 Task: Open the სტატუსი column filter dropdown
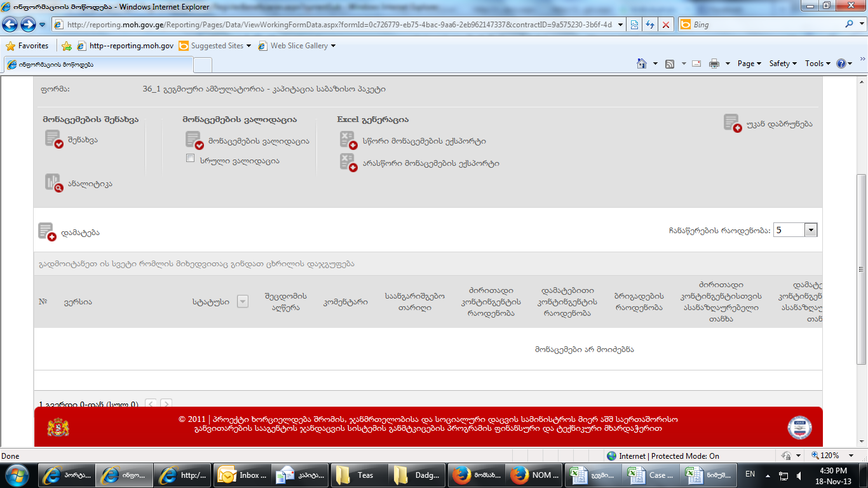pos(242,302)
